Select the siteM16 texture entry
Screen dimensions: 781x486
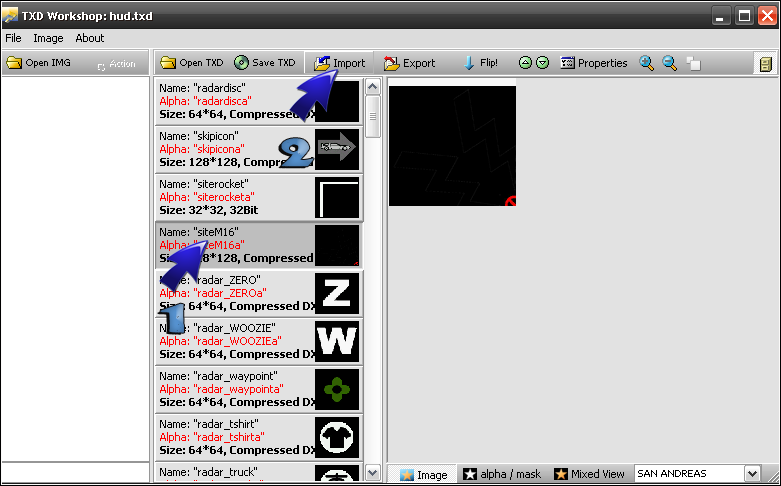tap(259, 245)
